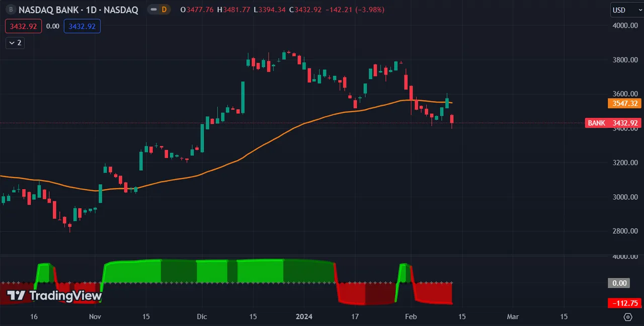Click the Dic label on the time axis
Image resolution: width=644 pixels, height=326 pixels.
point(202,316)
